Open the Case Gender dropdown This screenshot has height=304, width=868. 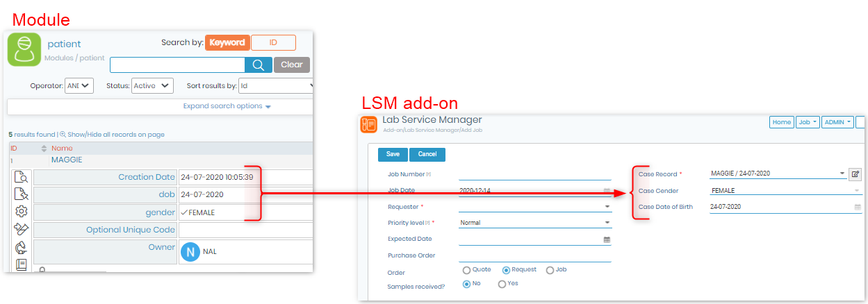[x=786, y=190]
